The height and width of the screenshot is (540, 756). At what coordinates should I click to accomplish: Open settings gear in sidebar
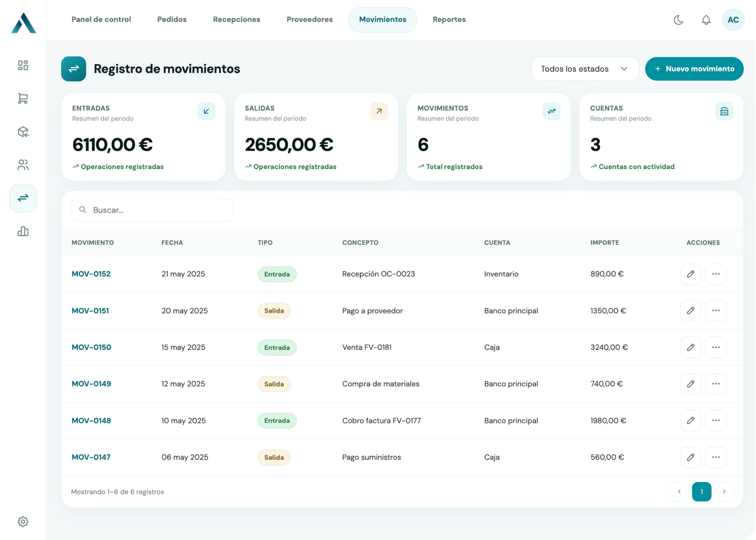coord(23,521)
